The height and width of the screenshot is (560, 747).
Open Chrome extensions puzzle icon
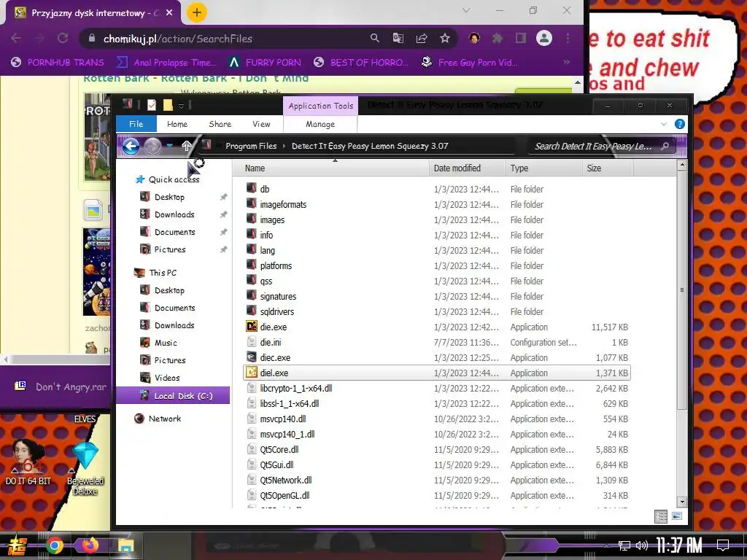(498, 38)
